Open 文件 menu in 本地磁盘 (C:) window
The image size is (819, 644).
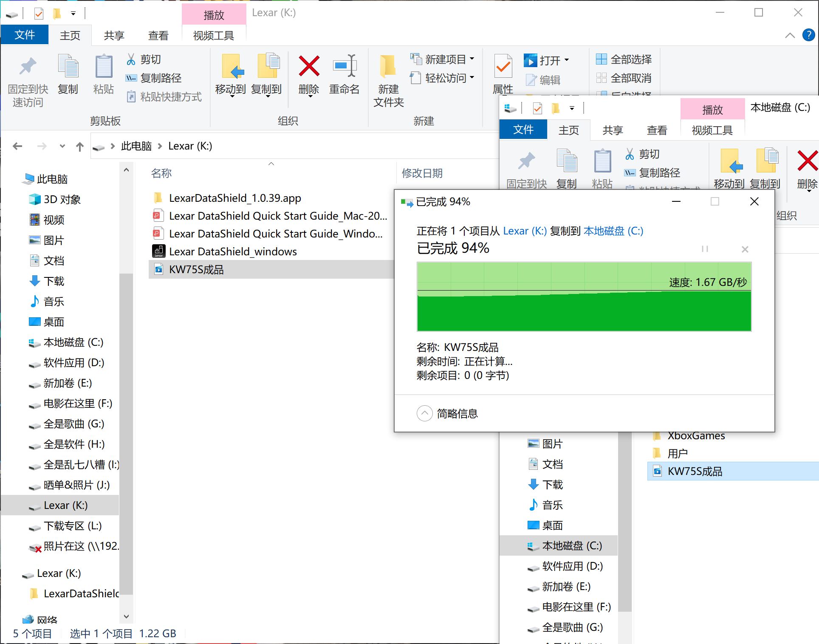[523, 130]
